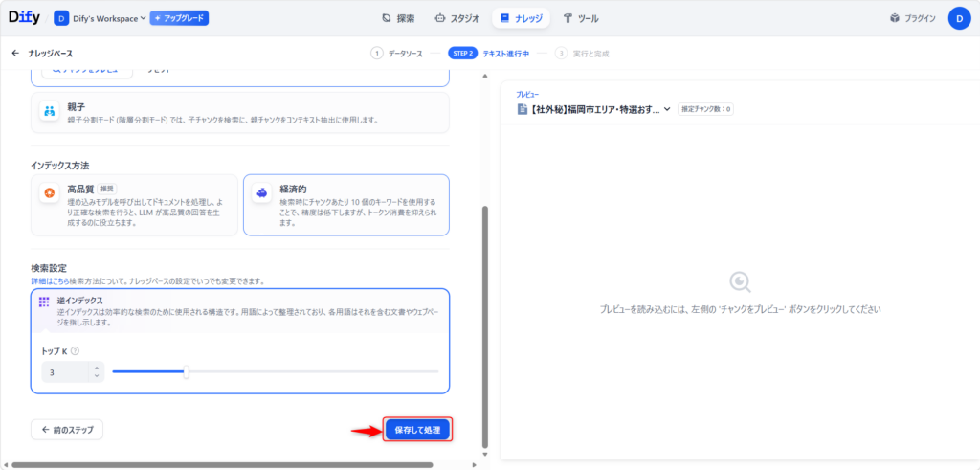
Task: Select the 経済的 index method
Action: (345, 204)
